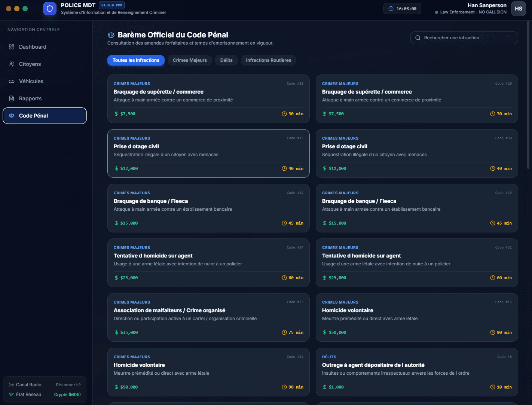
Task: Open the Outrage à agent dépositaire card
Action: pos(417,372)
